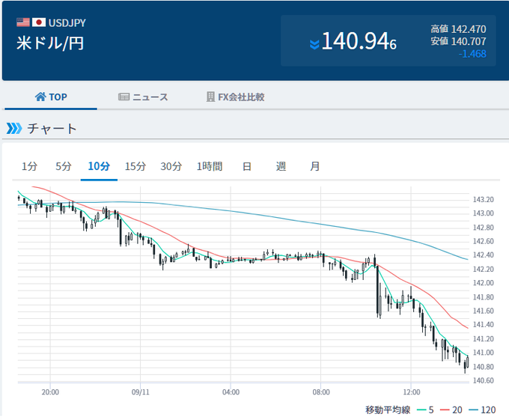Switch chart to 30分 interval
The height and width of the screenshot is (420, 509).
[x=171, y=166]
